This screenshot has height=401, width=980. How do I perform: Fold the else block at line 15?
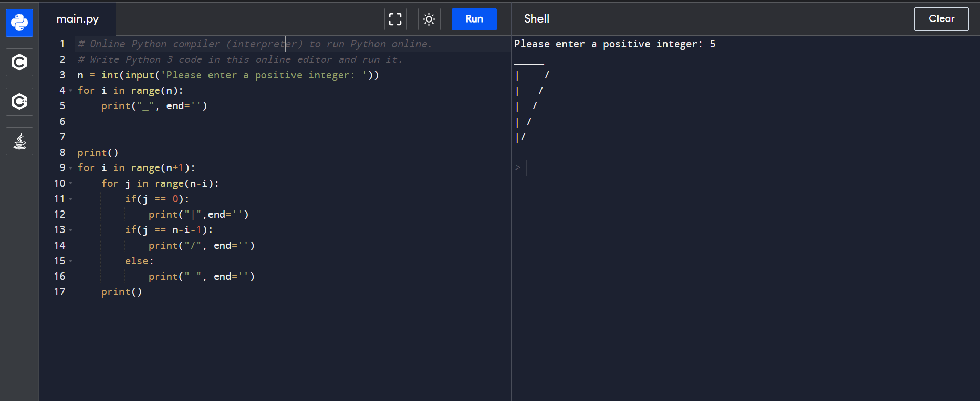tap(71, 261)
